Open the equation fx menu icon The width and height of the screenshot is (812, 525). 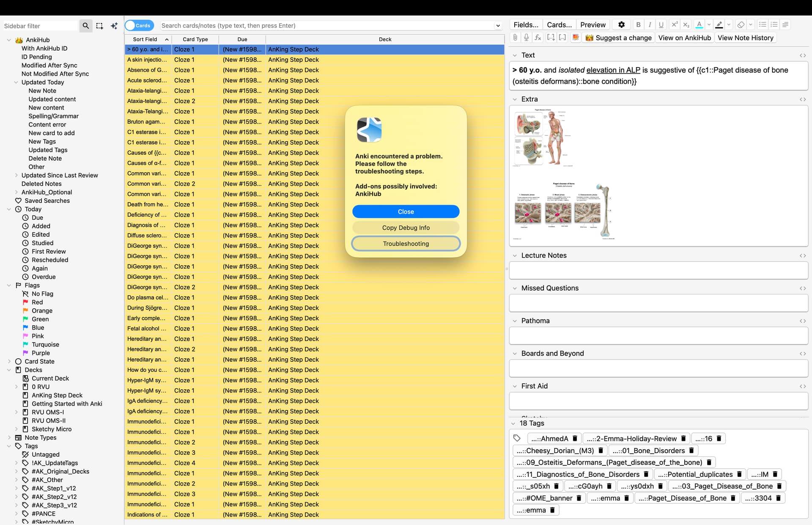[538, 38]
